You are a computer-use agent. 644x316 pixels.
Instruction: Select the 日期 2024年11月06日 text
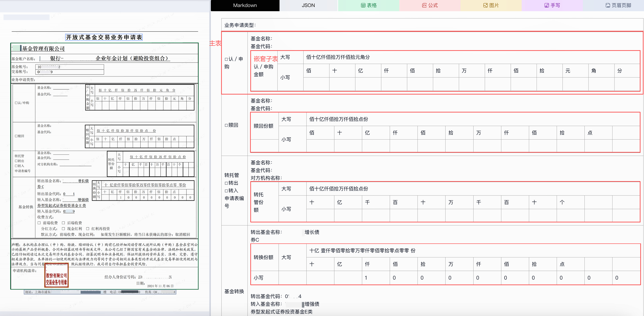[155, 284]
